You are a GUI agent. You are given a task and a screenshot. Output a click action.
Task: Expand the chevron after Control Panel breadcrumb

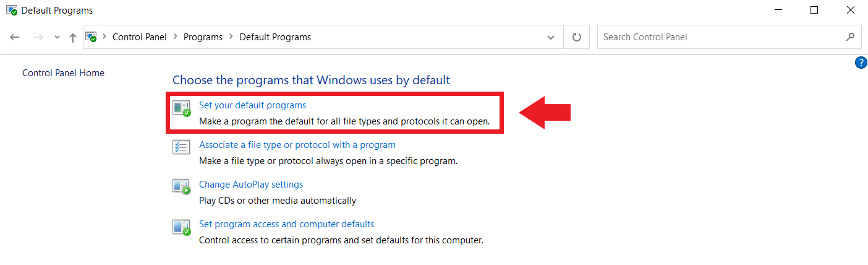pos(175,37)
